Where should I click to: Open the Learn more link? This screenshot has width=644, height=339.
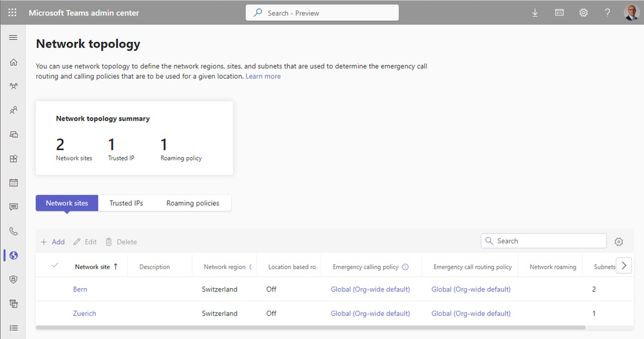(263, 76)
